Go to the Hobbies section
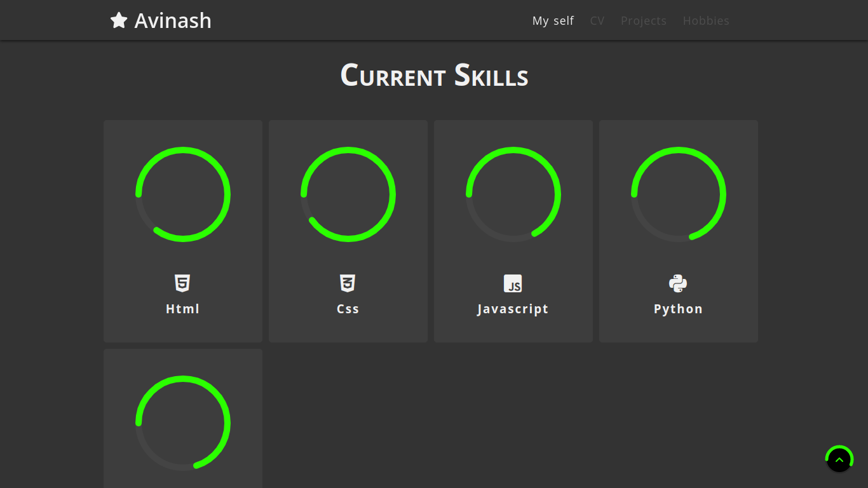Viewport: 868px width, 488px height. [x=706, y=21]
